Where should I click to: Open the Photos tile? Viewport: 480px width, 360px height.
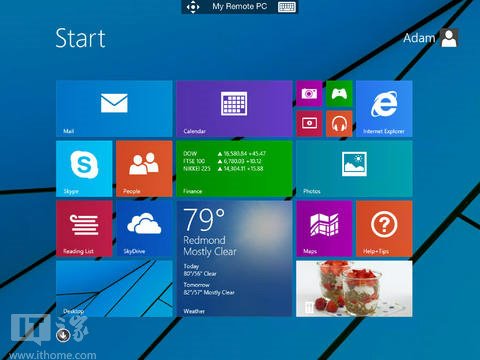tap(354, 168)
